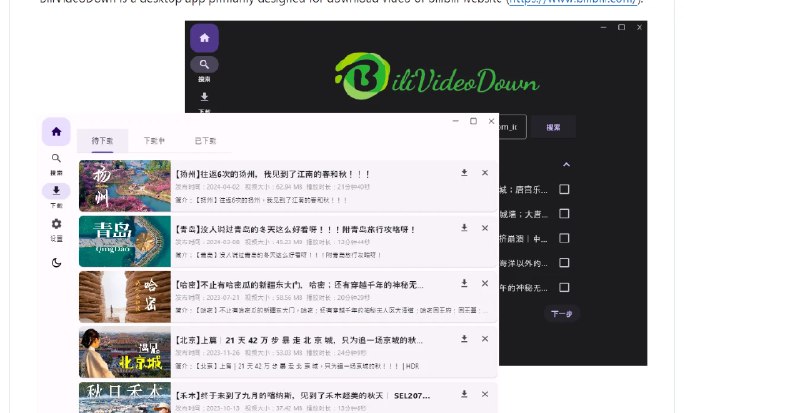Remove the 北京 video from list
The width and height of the screenshot is (800, 413).
(485, 338)
